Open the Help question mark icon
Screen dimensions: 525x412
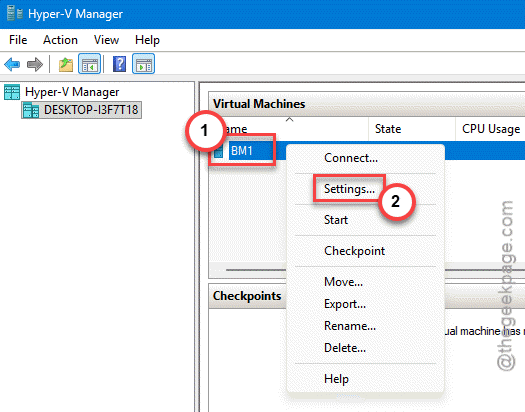[x=120, y=64]
